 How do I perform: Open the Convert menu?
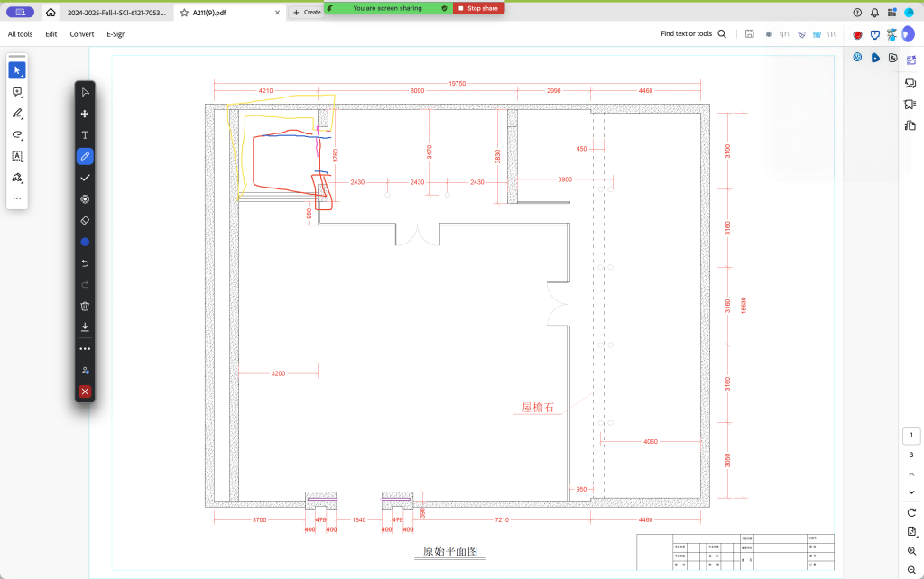82,34
